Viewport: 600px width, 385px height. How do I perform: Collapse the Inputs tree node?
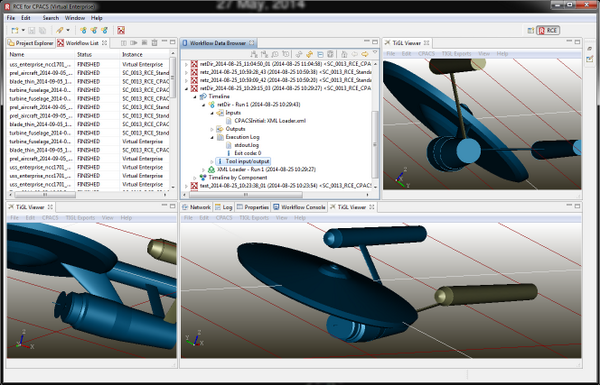point(212,113)
